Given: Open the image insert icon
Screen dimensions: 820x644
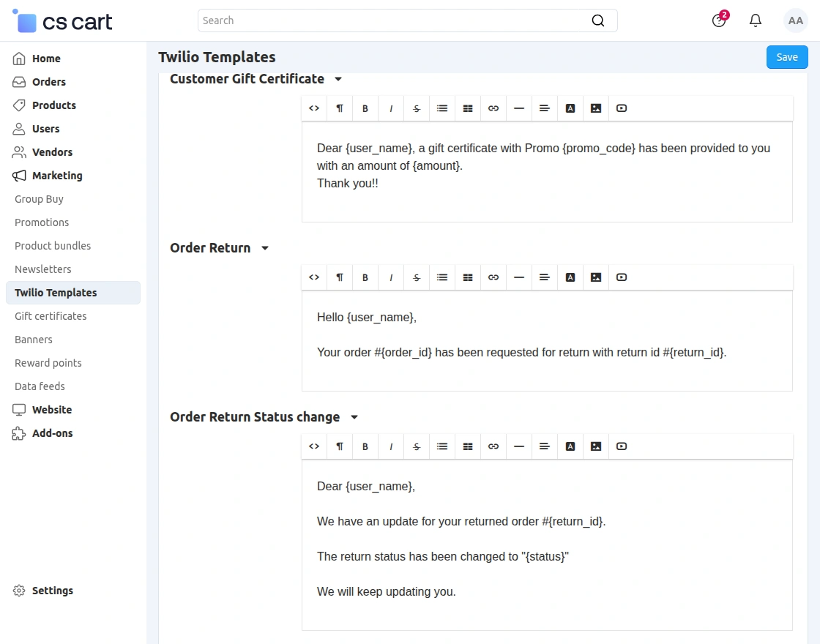Looking at the screenshot, I should [595, 108].
